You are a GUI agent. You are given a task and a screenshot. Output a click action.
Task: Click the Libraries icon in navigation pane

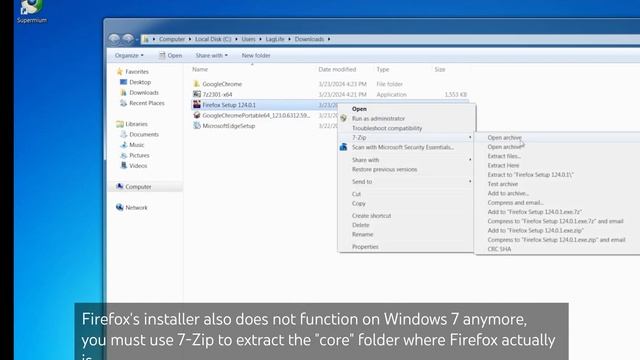click(120, 124)
